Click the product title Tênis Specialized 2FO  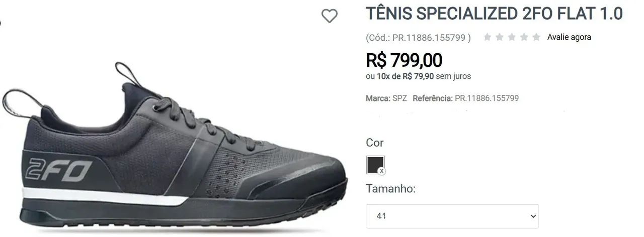(494, 14)
